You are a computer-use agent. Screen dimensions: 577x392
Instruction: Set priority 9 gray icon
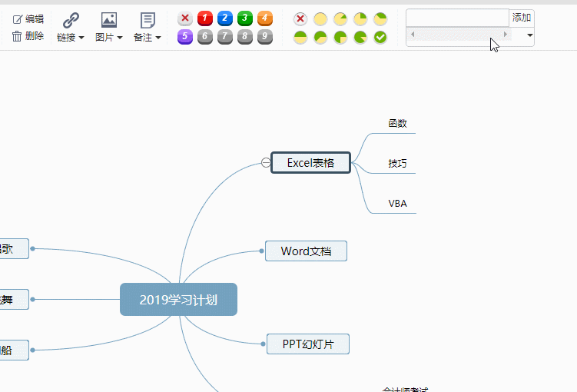tap(264, 37)
